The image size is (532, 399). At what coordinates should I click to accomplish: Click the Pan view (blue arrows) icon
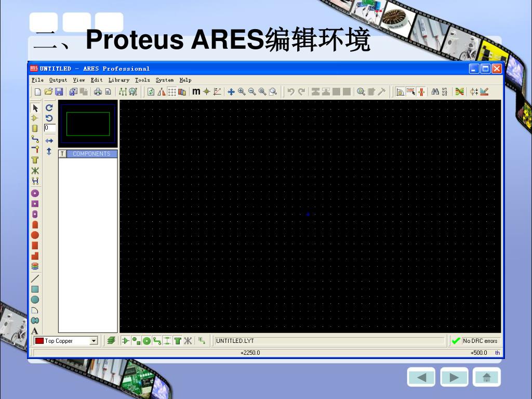click(x=231, y=91)
